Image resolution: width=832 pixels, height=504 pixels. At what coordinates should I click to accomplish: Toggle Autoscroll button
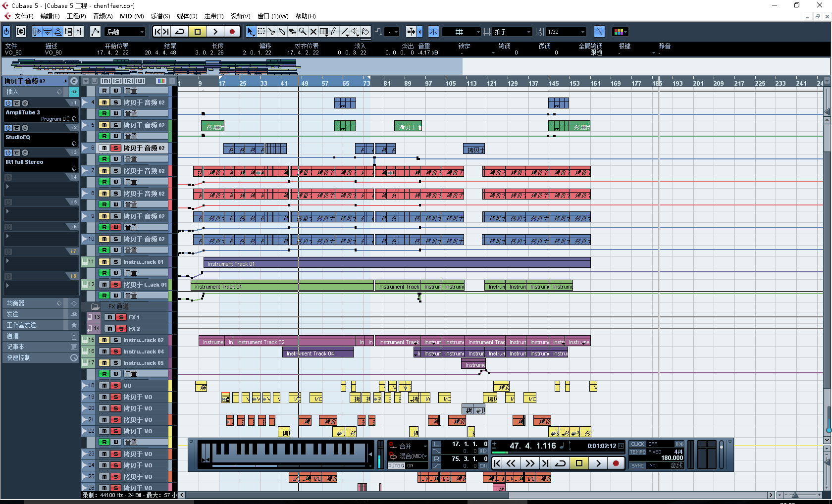pyautogui.click(x=411, y=32)
